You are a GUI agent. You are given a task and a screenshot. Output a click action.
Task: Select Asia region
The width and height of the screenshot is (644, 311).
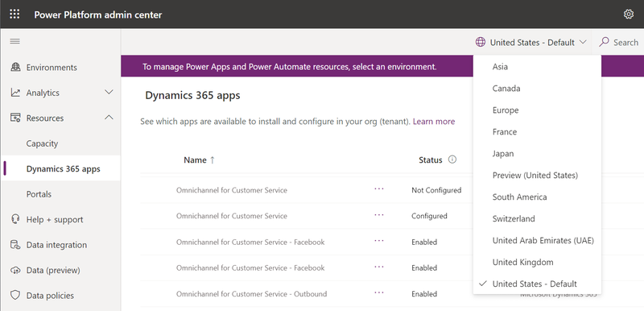537,67
